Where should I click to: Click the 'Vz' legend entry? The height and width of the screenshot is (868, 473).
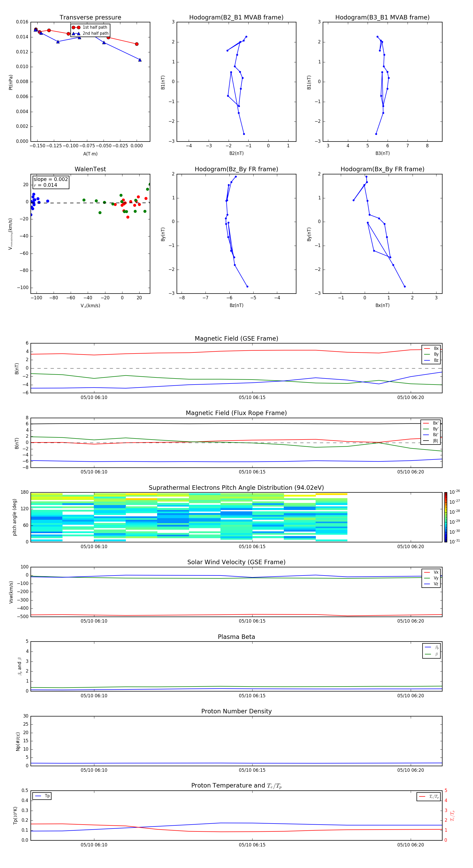pyautogui.click(x=431, y=584)
